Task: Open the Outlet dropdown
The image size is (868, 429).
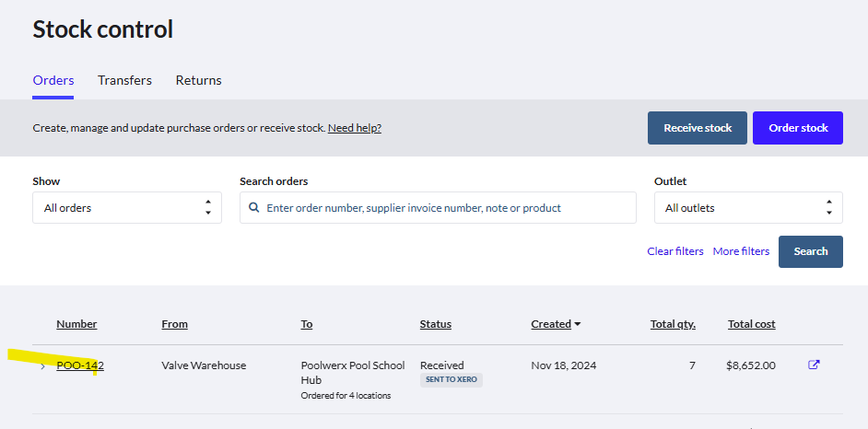Action: click(x=748, y=208)
